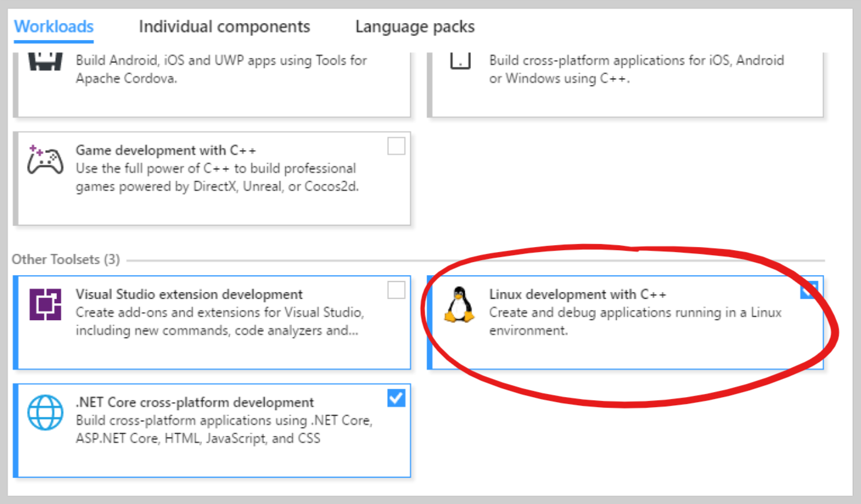This screenshot has height=504, width=861.
Task: Click the .NET Core globe icon
Action: point(45,413)
